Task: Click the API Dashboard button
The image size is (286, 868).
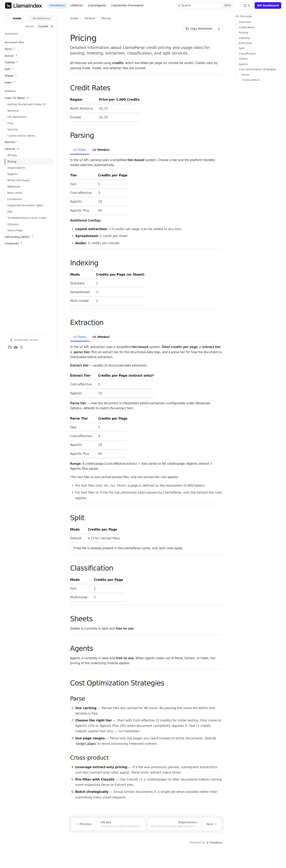Action: (268, 5)
